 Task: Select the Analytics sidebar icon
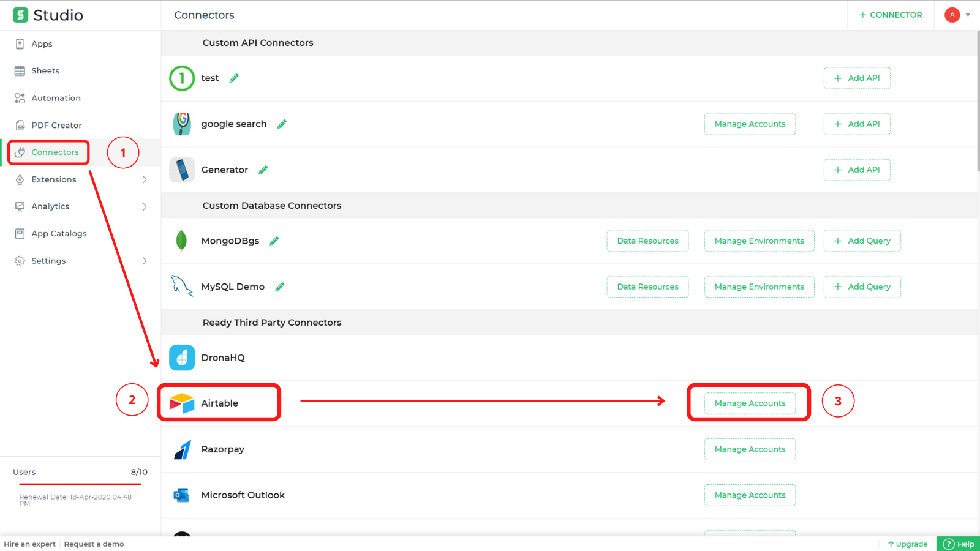coord(20,206)
